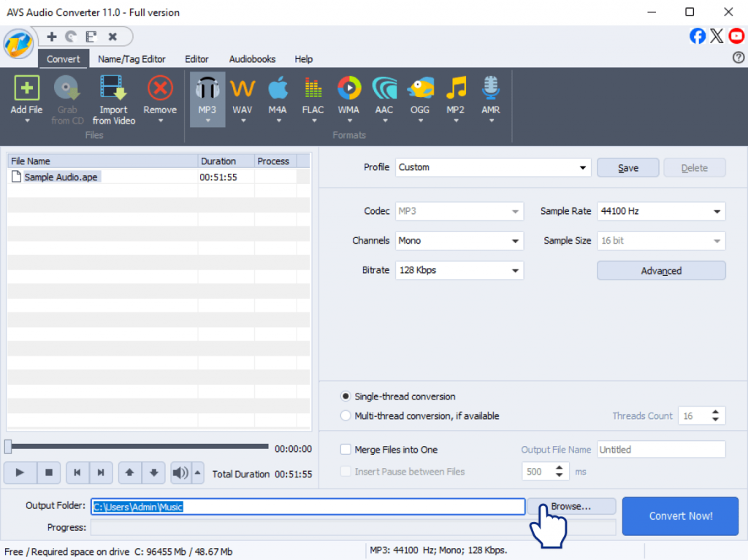Click the quick-access grab CD icon
Image resolution: width=748 pixels, height=560 pixels.
[x=71, y=37]
